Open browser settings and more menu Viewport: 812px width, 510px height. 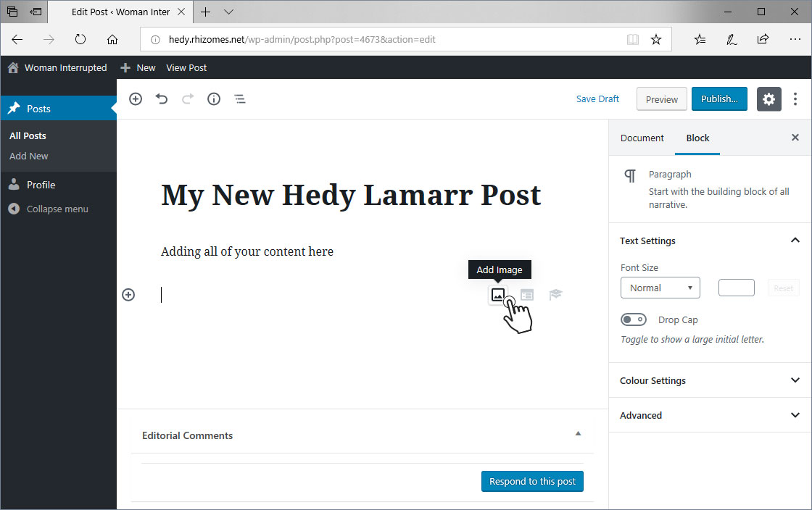point(795,39)
